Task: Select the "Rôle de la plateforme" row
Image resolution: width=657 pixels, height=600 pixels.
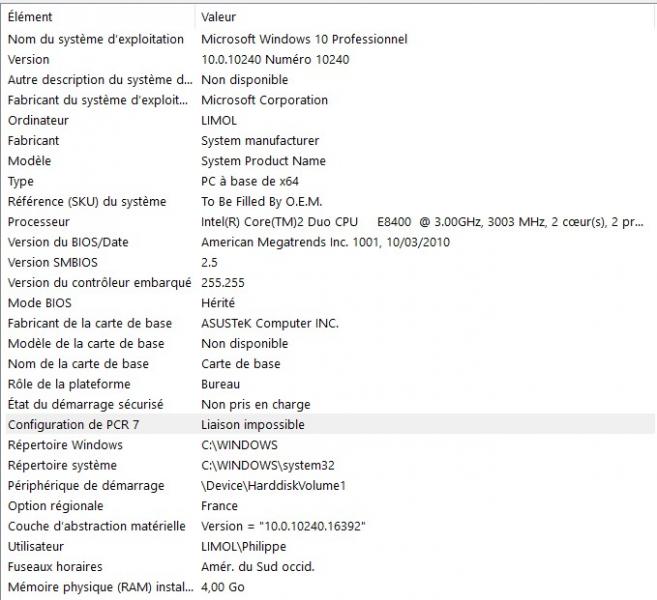Action: pos(330,384)
